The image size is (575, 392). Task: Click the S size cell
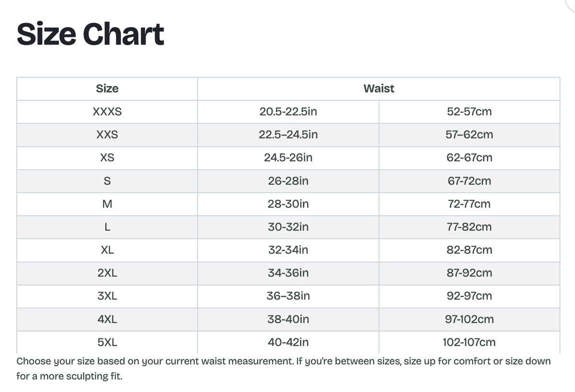pos(107,181)
